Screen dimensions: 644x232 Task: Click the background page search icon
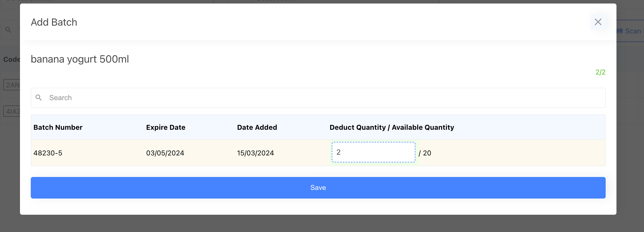click(8, 30)
